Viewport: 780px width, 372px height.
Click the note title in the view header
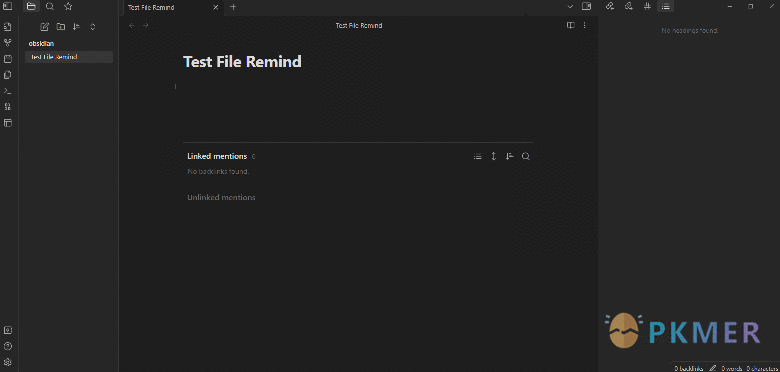tap(359, 25)
